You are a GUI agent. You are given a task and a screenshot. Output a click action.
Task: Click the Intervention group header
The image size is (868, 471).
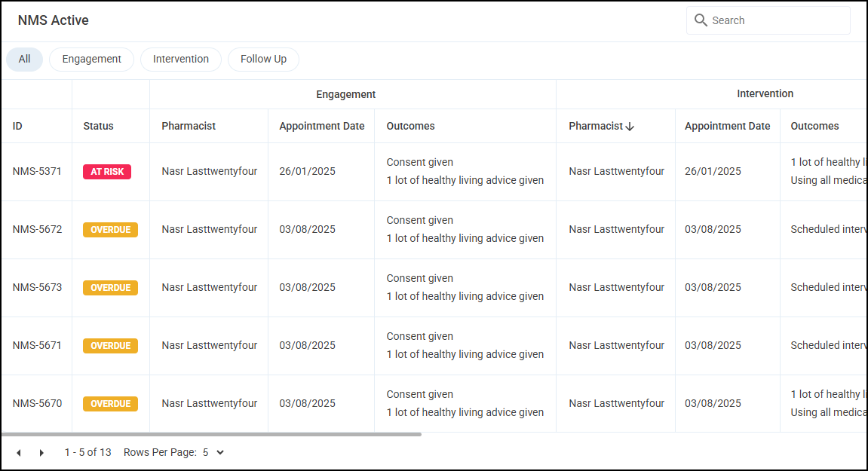tap(765, 94)
